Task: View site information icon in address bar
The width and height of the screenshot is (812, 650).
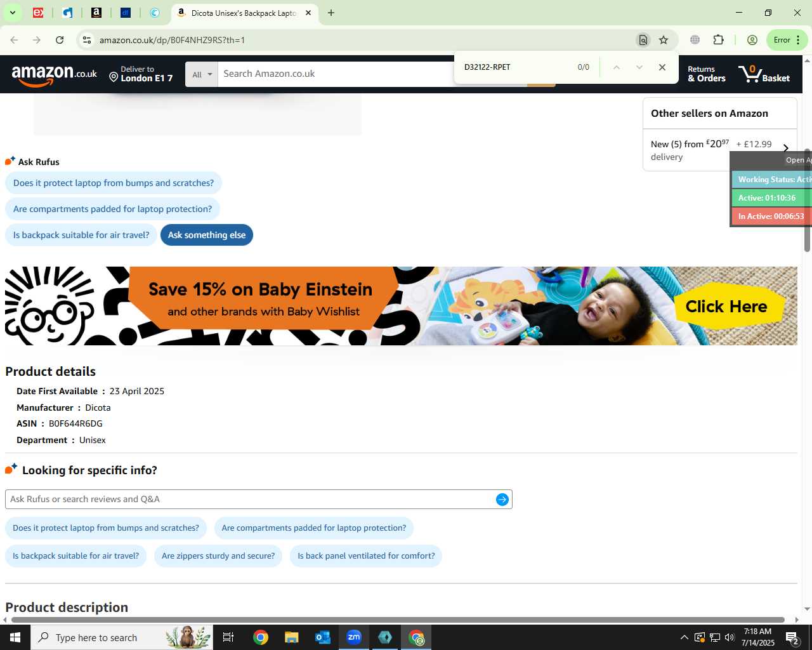Action: (86, 40)
